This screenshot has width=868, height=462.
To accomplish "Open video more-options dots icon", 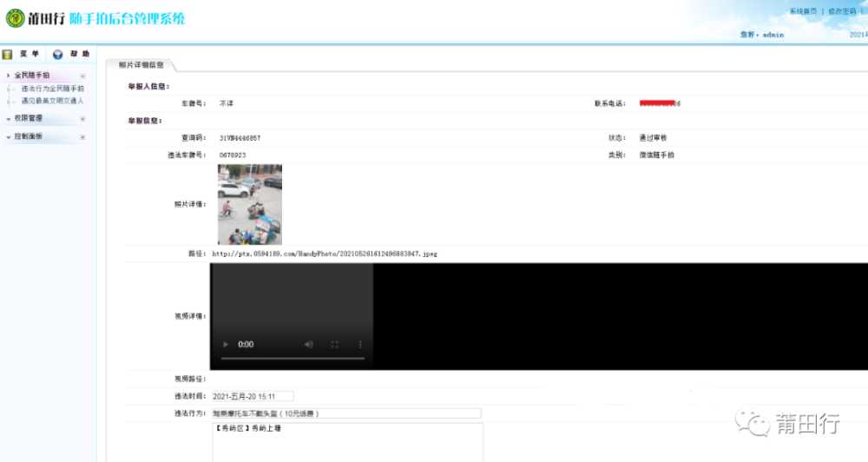I will (x=360, y=345).
